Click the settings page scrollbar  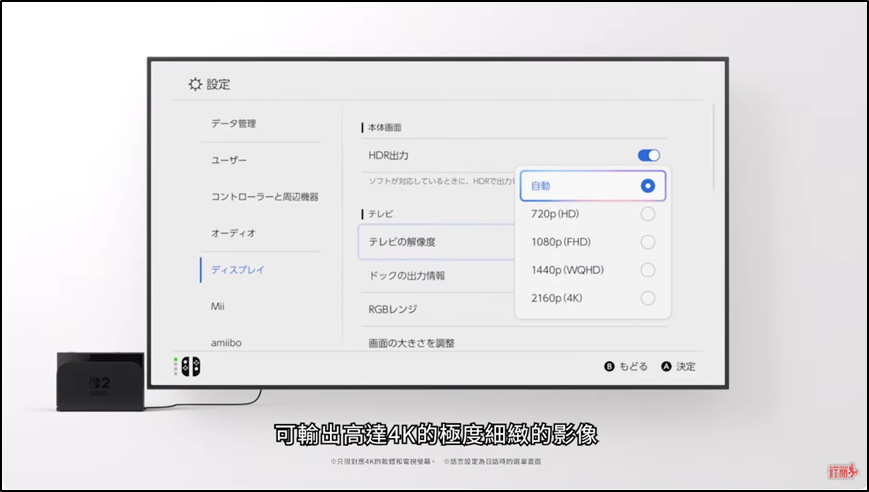click(713, 147)
